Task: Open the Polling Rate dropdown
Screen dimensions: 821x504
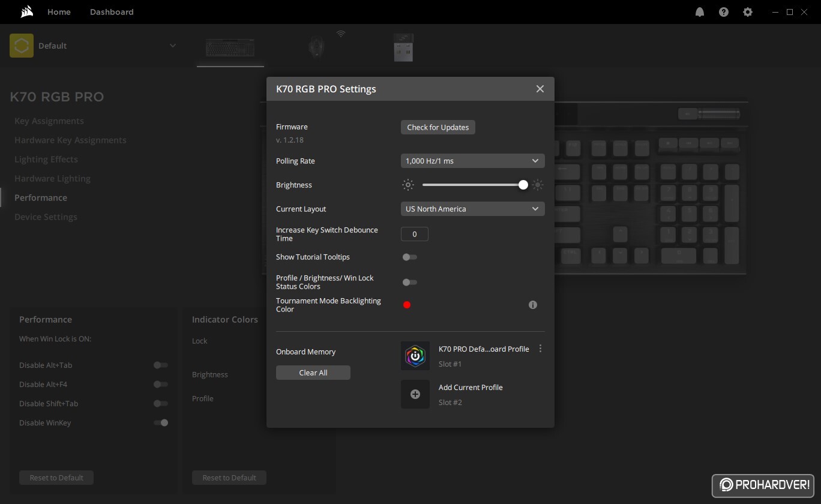Action: click(473, 161)
